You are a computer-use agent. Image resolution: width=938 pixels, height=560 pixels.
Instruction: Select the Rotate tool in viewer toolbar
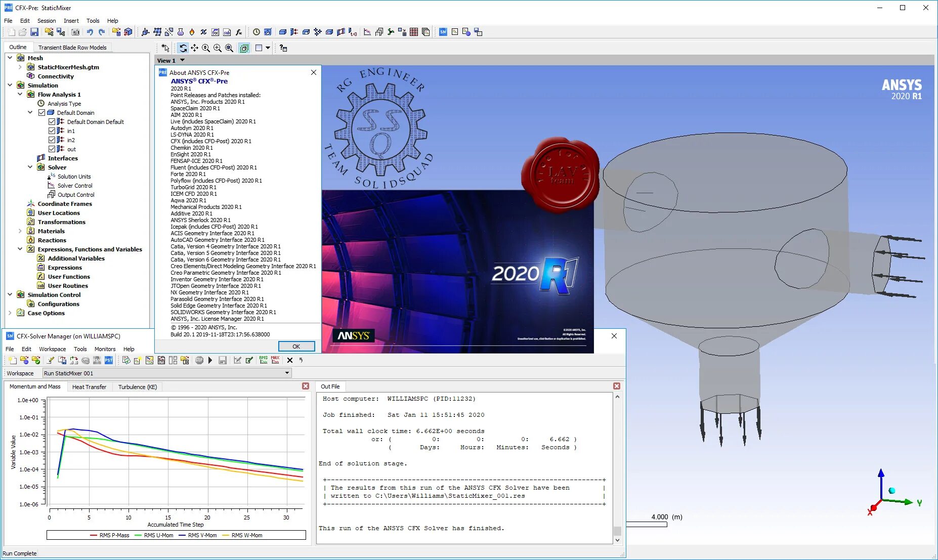[183, 48]
